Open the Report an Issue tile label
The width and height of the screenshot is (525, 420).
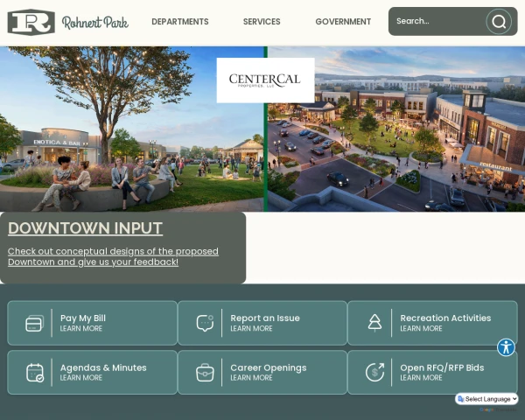(265, 318)
